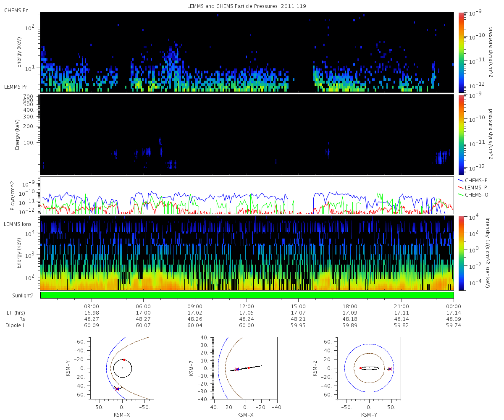
Task: Click the LEMMS-P red legend entry
Action: point(473,187)
